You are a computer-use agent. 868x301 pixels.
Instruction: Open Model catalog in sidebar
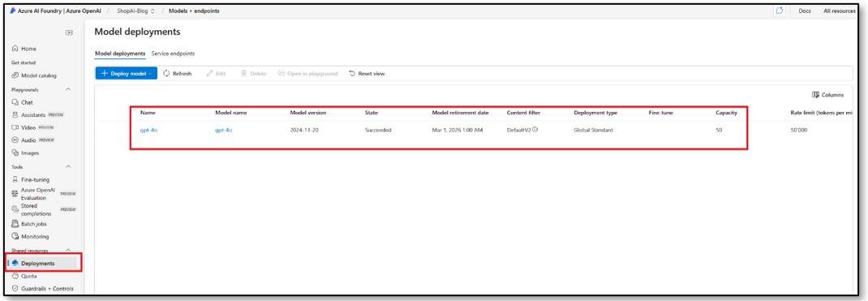click(x=34, y=75)
